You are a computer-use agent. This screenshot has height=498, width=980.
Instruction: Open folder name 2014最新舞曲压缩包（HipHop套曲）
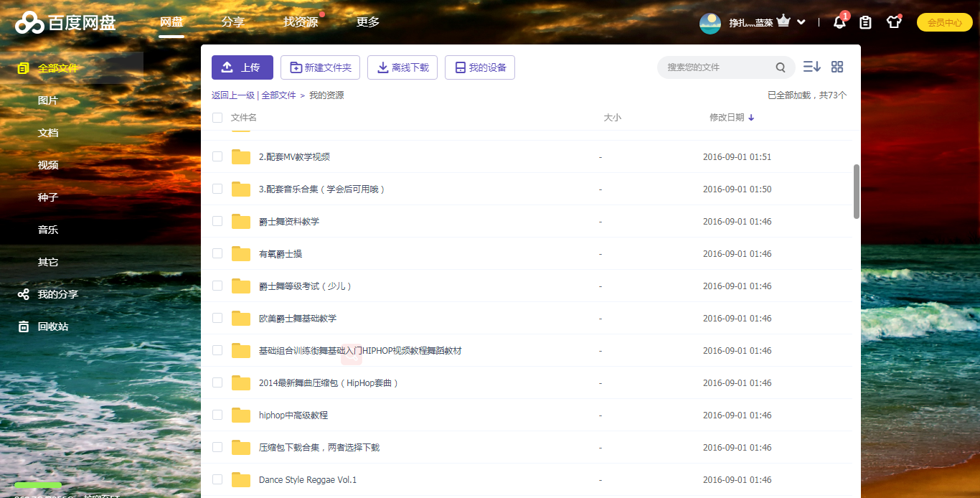[329, 383]
